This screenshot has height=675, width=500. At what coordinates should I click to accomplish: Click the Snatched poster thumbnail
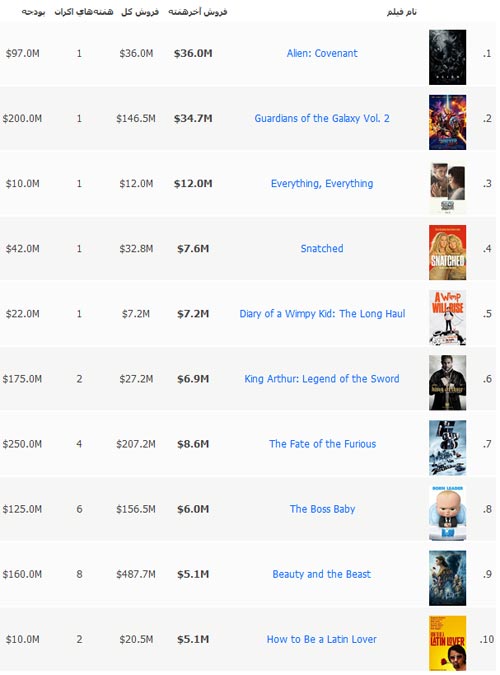[x=447, y=252]
